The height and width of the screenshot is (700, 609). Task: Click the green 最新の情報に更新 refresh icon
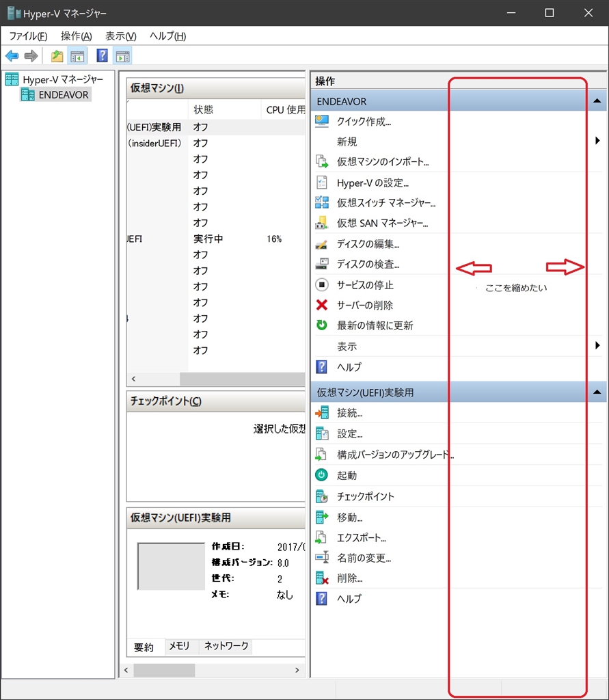tap(322, 325)
